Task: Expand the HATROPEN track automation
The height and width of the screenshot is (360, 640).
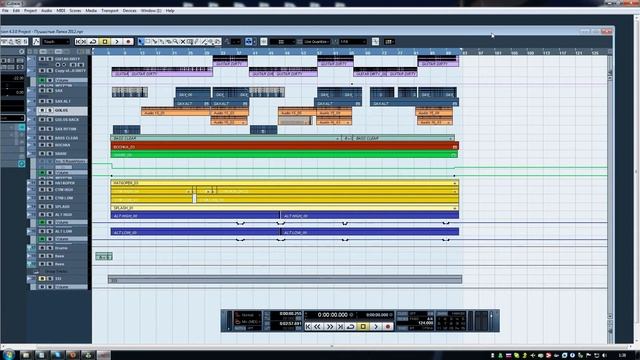Action: pyautogui.click(x=29, y=183)
